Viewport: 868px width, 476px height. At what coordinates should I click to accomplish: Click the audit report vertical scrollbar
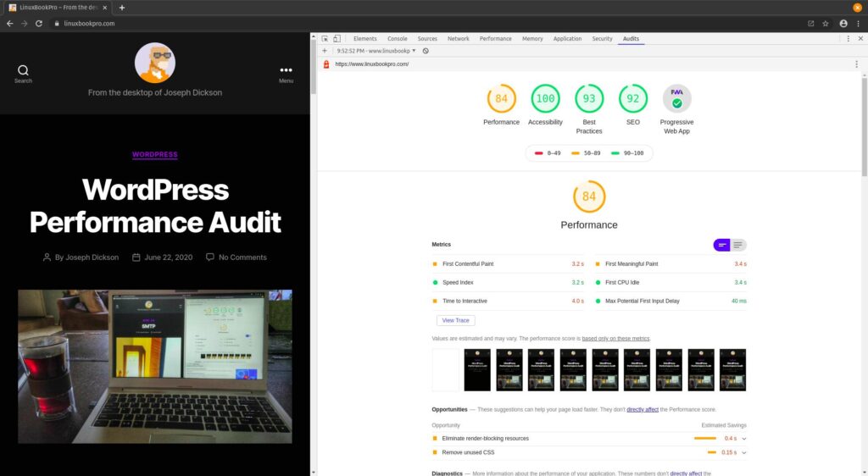tap(864, 127)
